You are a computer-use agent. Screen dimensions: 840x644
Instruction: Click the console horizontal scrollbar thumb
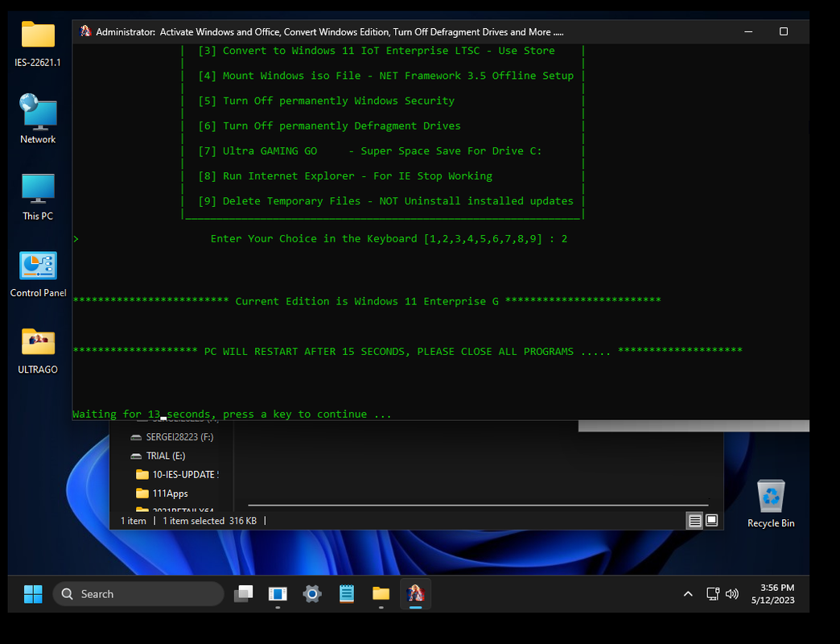694,426
